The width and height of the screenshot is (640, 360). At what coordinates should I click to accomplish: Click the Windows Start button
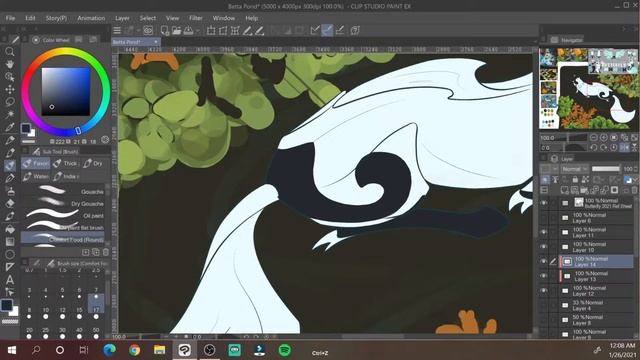click(11, 350)
